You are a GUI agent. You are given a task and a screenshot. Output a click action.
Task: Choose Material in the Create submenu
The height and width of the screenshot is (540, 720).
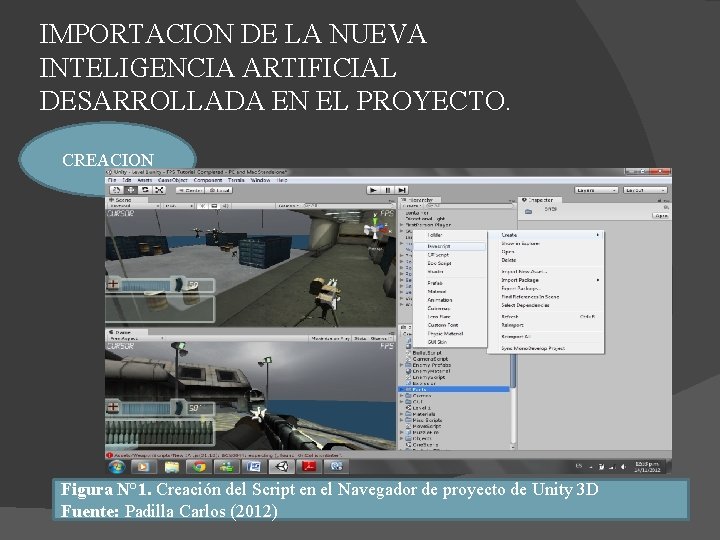450,292
